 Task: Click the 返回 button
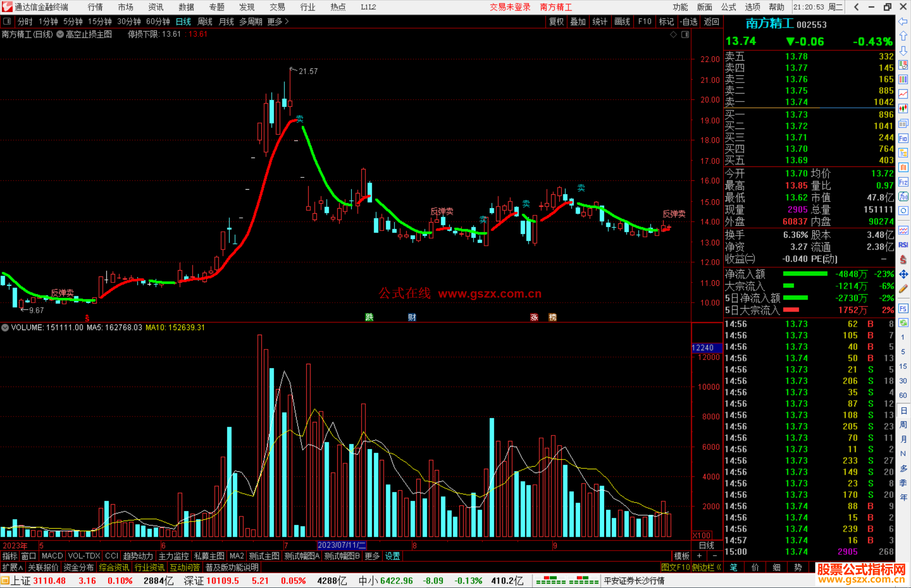pos(711,21)
